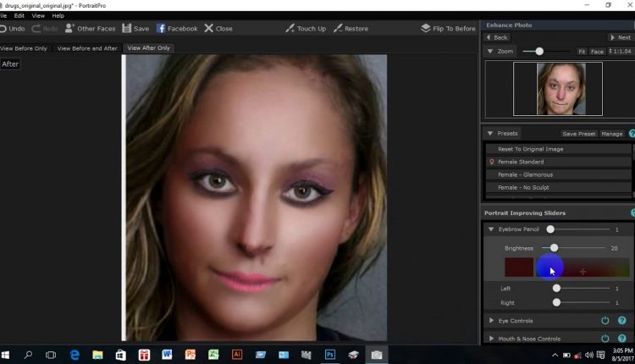Select the Restore brush icon
Screen dimensions: 635x364
click(x=338, y=28)
